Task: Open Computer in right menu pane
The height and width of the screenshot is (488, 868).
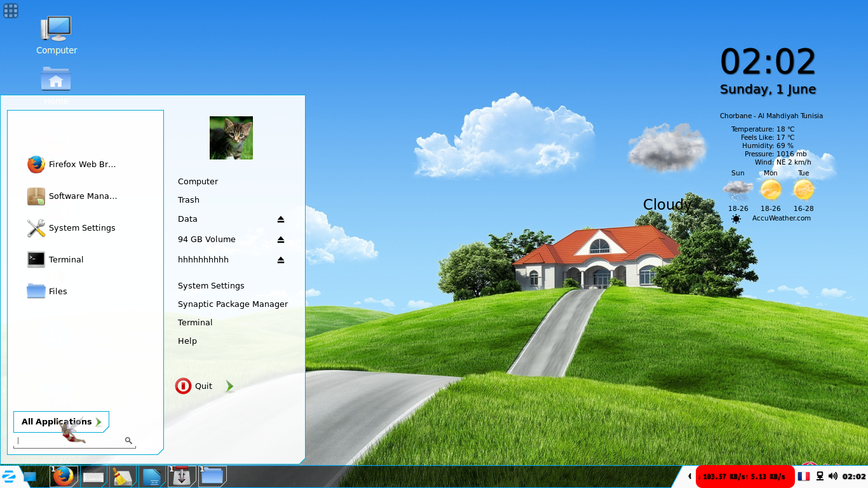Action: tap(198, 182)
